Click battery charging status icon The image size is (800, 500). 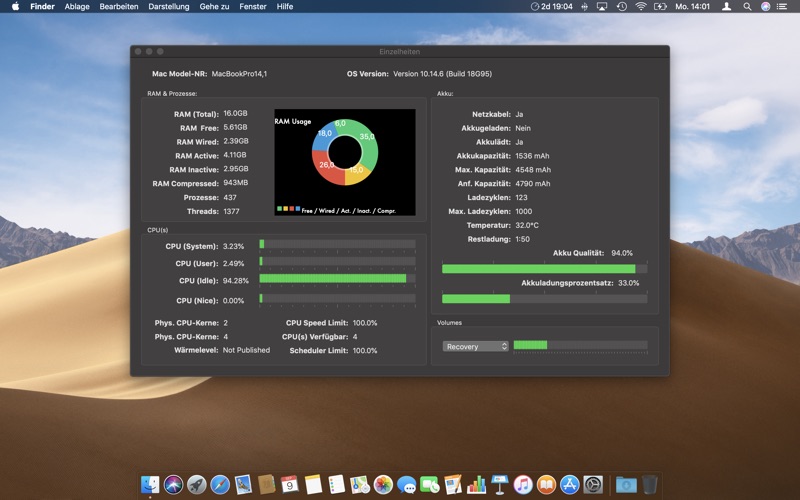[661, 6]
